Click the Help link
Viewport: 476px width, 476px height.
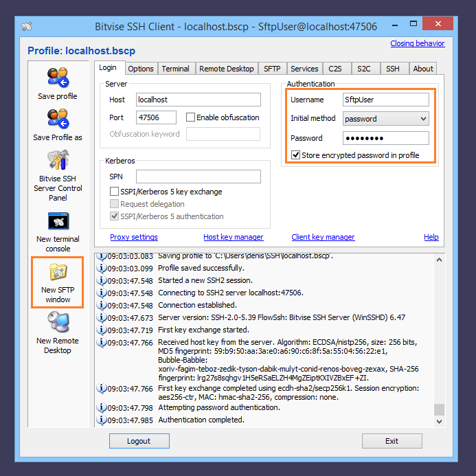pyautogui.click(x=431, y=237)
